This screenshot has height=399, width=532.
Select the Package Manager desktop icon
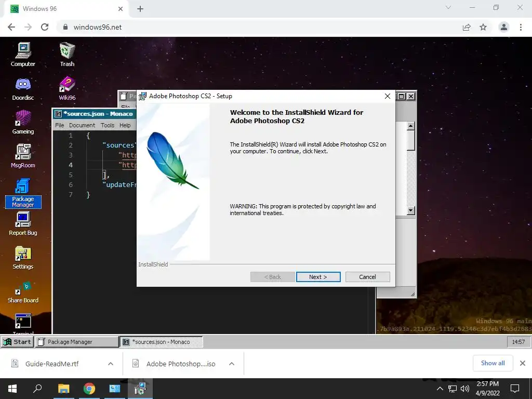tap(23, 193)
